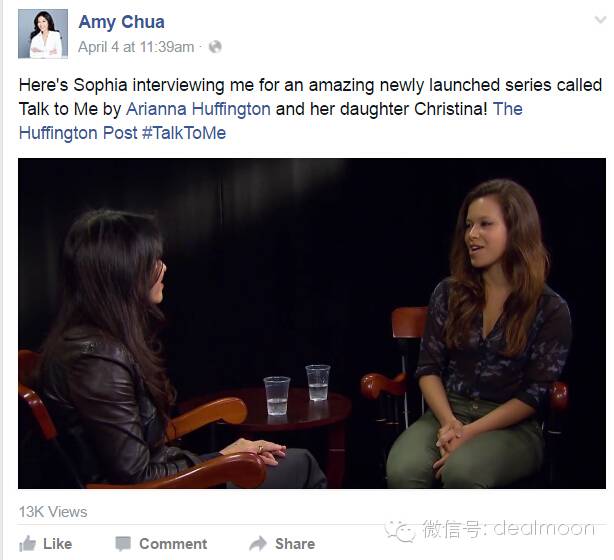Click the Like button label

point(58,544)
